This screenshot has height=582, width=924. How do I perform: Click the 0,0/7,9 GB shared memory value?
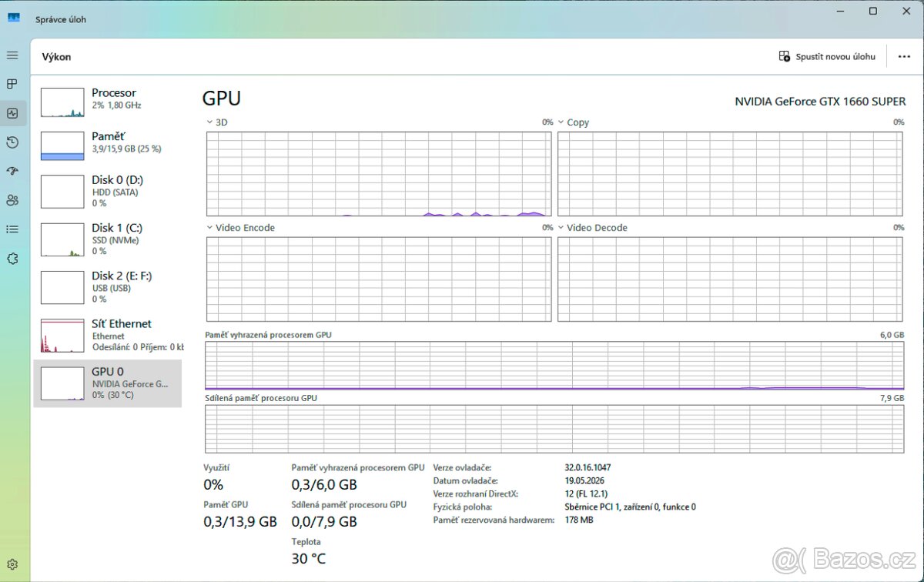point(324,522)
